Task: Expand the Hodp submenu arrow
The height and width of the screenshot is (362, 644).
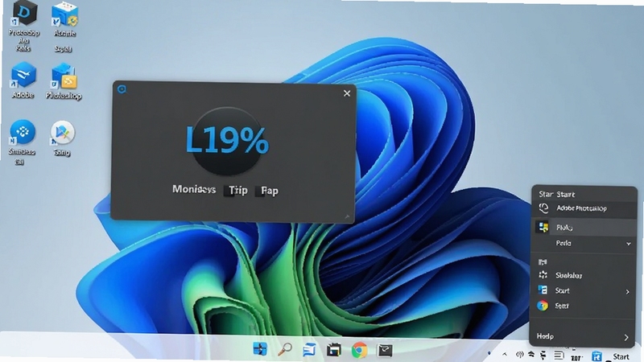Action: tap(626, 337)
